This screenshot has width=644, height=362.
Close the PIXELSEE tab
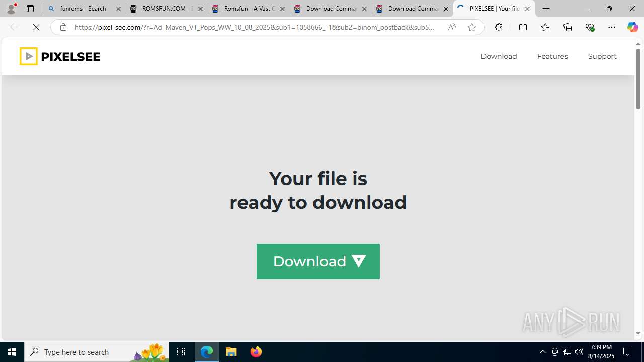527,9
